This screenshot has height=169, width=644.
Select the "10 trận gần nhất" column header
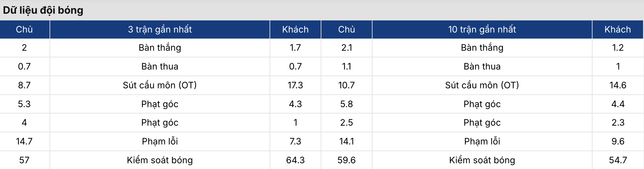pyautogui.click(x=482, y=29)
